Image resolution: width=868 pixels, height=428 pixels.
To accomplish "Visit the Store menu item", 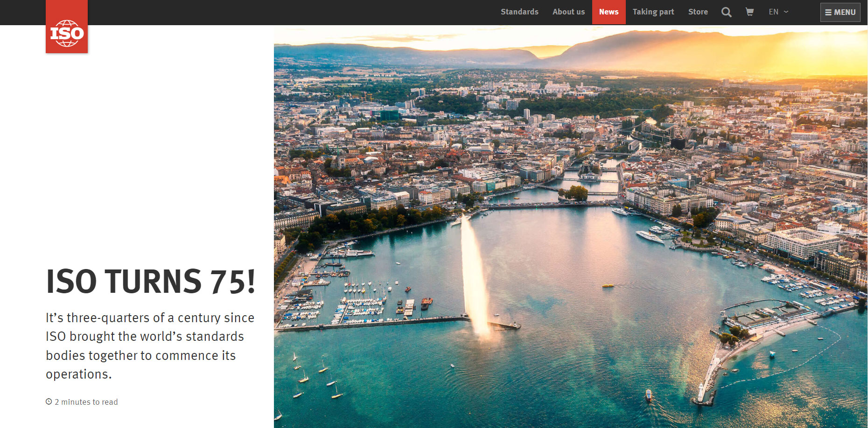I will coord(698,12).
